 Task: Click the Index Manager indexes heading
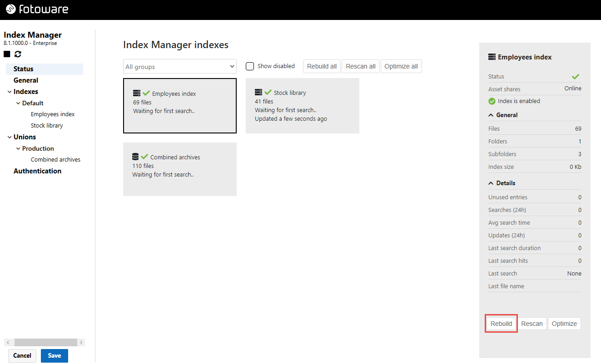tap(176, 45)
